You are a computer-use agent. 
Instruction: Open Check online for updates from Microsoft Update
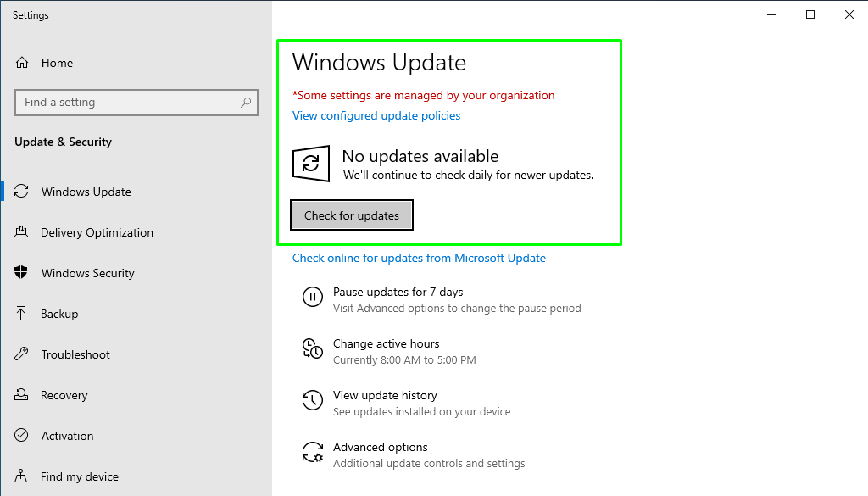click(x=419, y=259)
